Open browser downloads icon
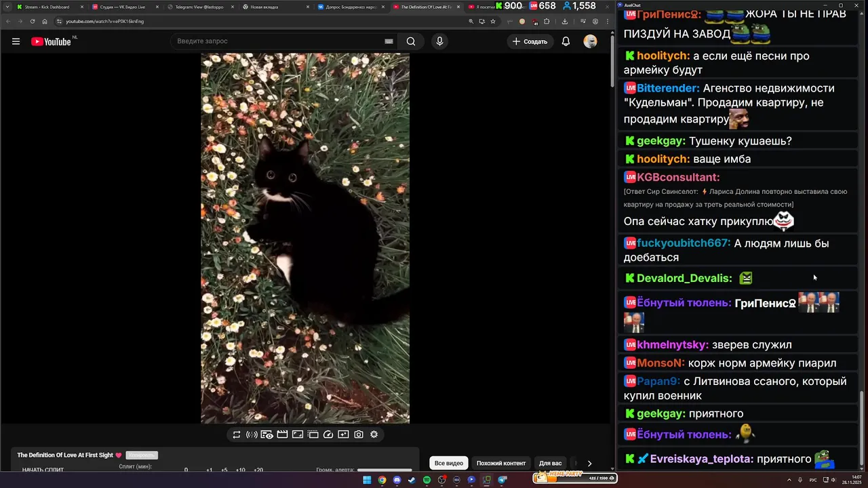This screenshot has height=488, width=868. point(564,21)
